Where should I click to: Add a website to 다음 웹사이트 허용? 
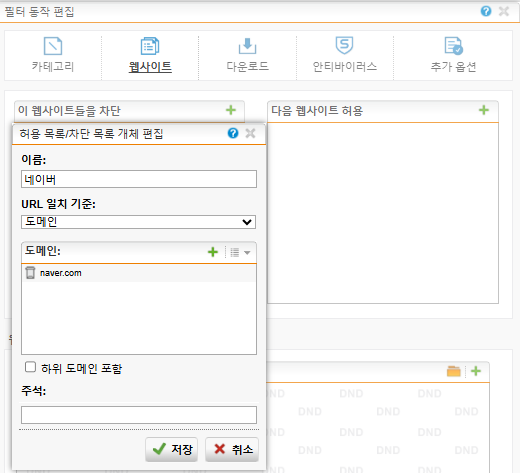click(484, 110)
